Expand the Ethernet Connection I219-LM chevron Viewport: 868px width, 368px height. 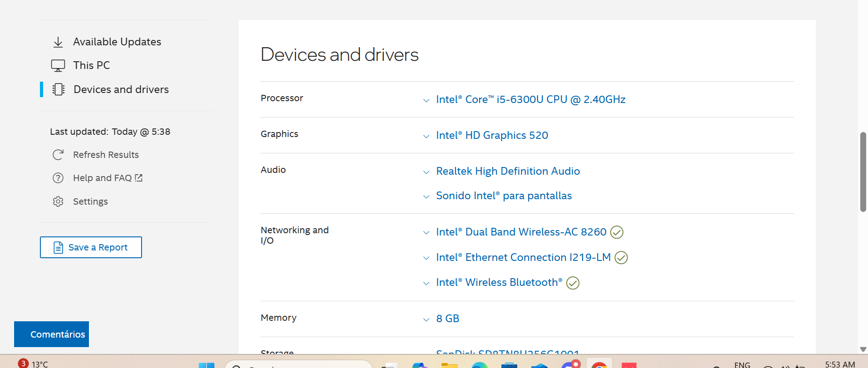426,258
